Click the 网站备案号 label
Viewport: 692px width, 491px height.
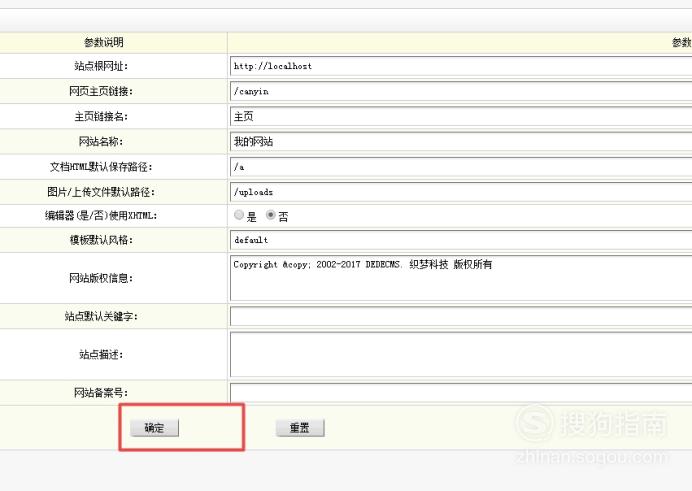point(101,393)
